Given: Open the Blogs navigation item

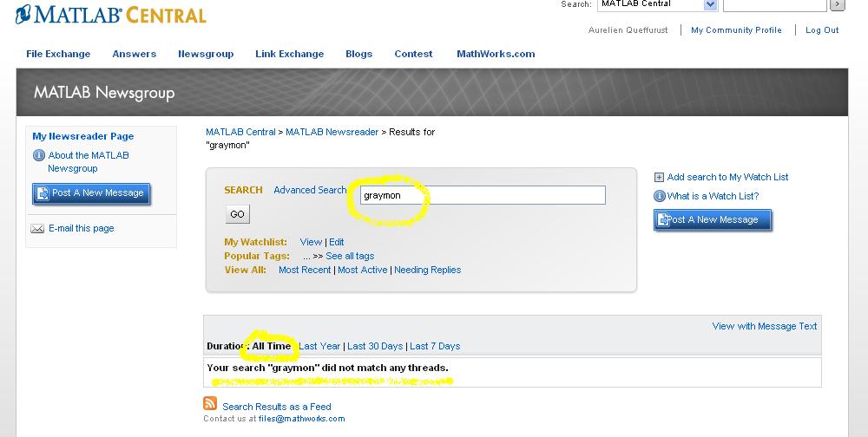Looking at the screenshot, I should point(358,54).
